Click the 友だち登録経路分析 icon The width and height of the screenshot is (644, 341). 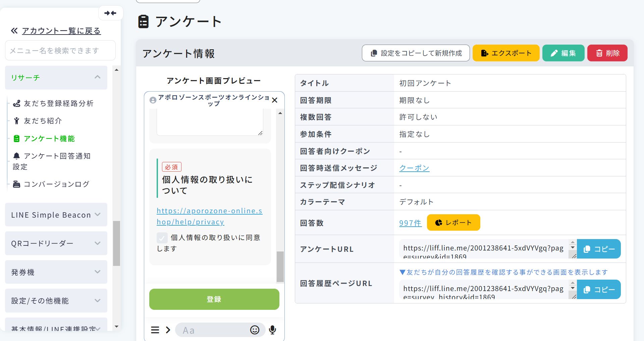coord(16,104)
